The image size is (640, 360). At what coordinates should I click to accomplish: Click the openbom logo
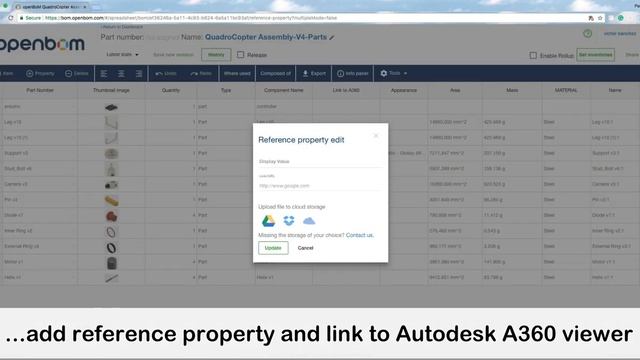42,44
